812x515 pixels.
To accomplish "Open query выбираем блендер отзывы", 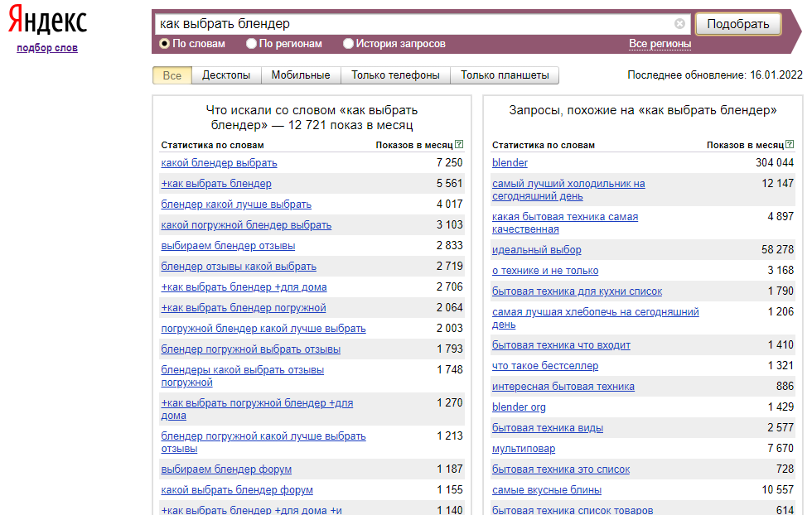I will coord(228,246).
